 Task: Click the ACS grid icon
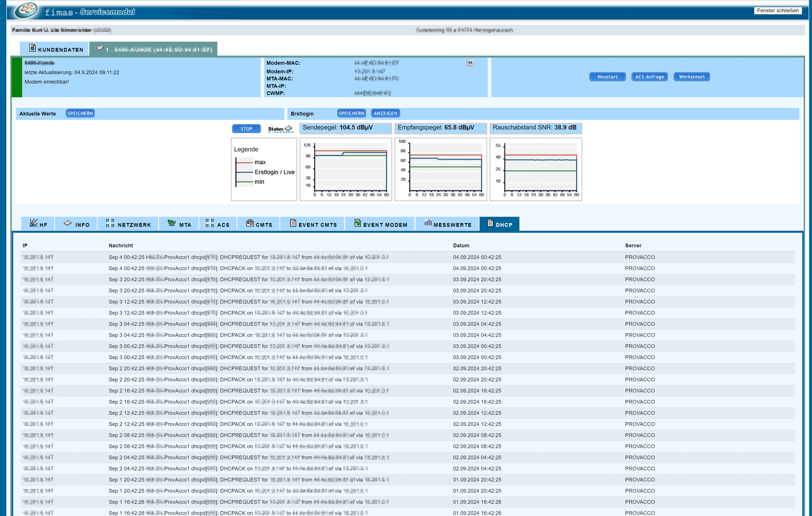coord(210,223)
